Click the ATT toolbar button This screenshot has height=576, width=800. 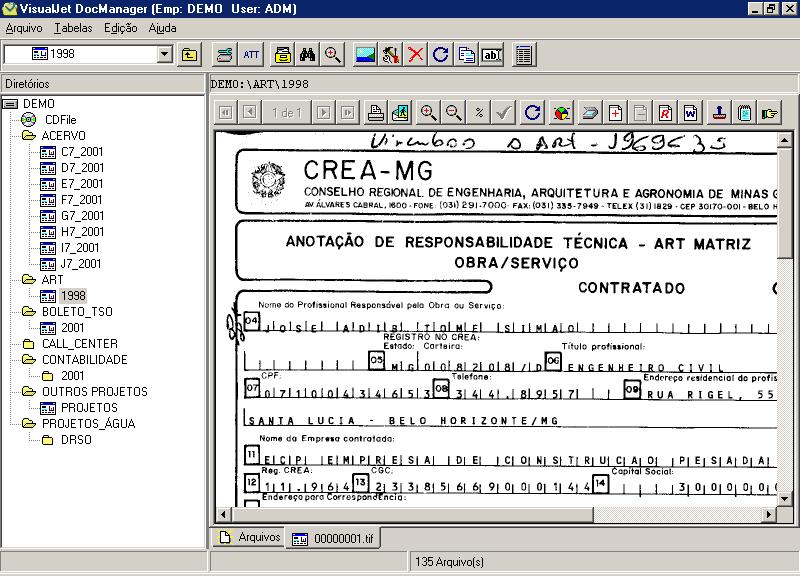[251, 55]
